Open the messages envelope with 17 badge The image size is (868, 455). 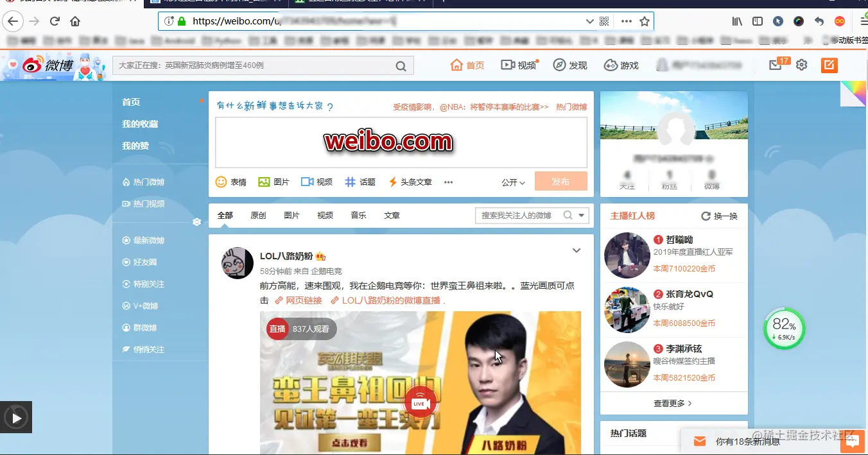(x=776, y=65)
